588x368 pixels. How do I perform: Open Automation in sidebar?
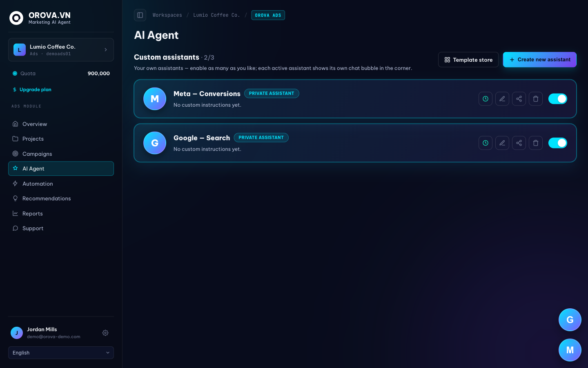coord(61,184)
